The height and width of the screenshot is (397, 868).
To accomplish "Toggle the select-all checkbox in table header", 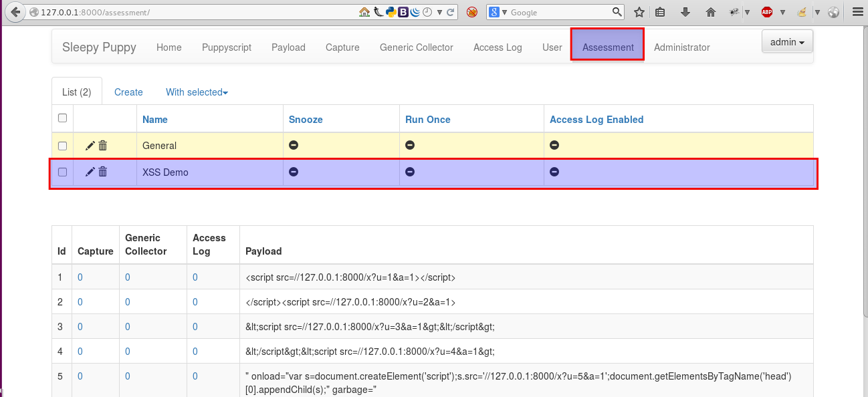I will tap(62, 118).
